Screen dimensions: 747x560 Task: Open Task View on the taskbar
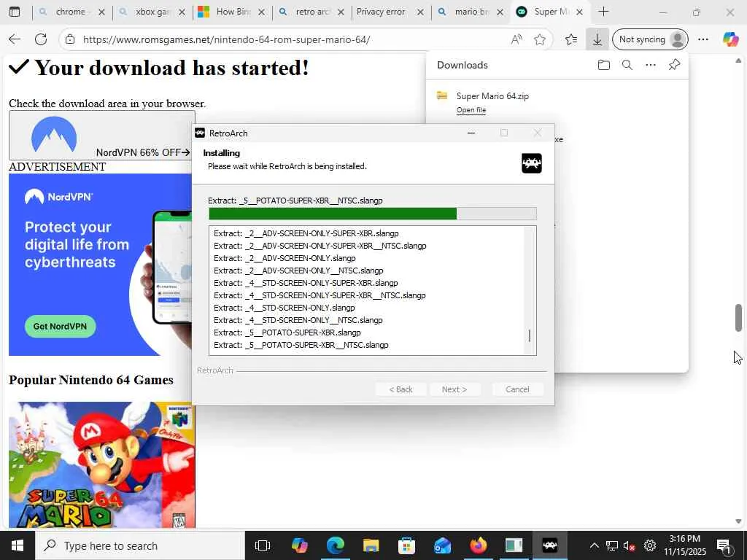coord(263,545)
